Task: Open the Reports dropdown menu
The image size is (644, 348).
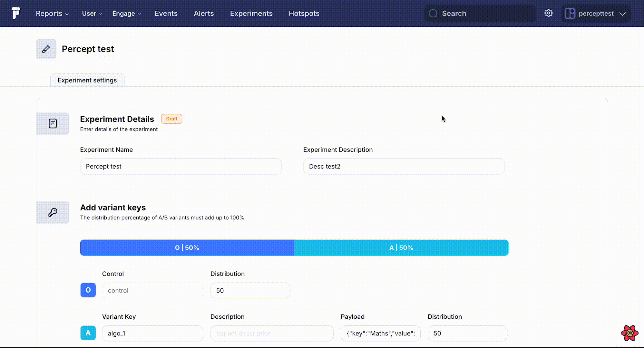Action: [52, 13]
